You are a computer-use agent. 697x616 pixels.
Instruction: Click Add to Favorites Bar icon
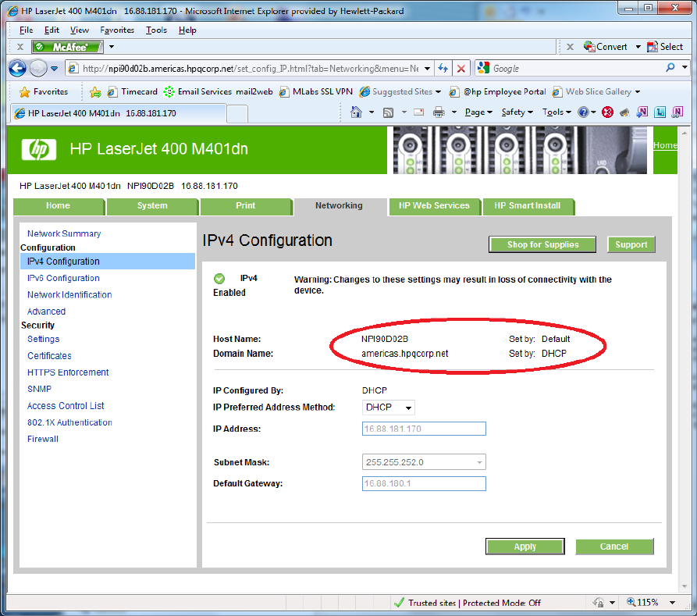[95, 91]
